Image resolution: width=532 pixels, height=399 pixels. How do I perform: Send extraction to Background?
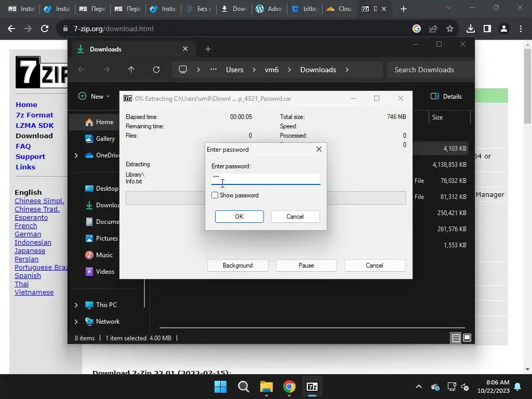(x=238, y=265)
